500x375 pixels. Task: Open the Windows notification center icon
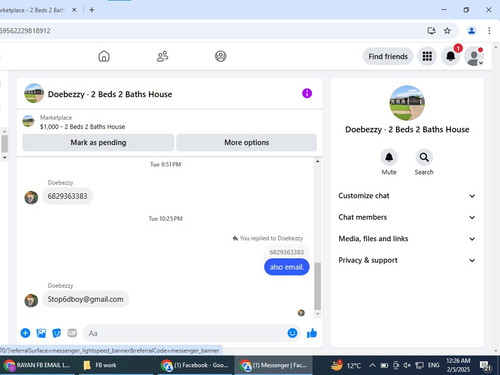485,366
